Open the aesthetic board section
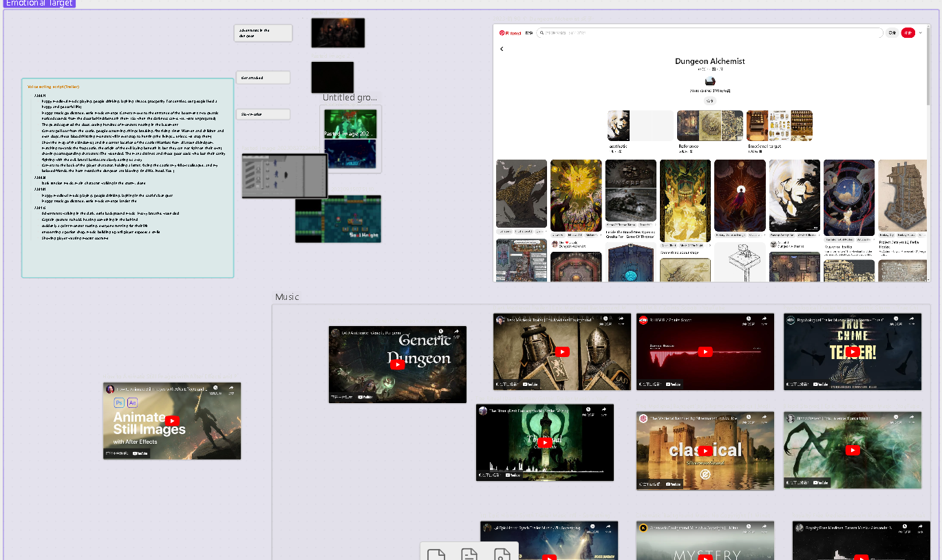 coord(640,126)
